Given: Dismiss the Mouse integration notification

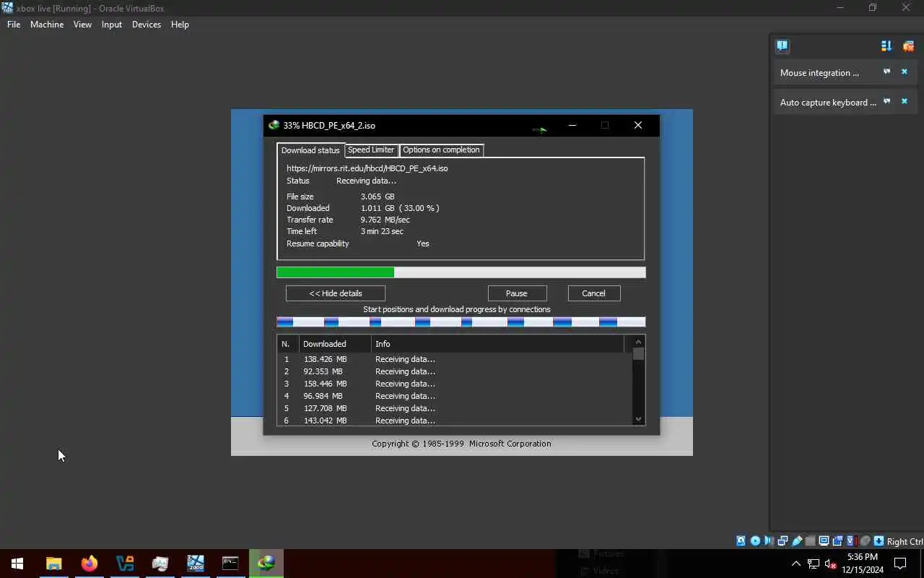Looking at the screenshot, I should tap(904, 72).
